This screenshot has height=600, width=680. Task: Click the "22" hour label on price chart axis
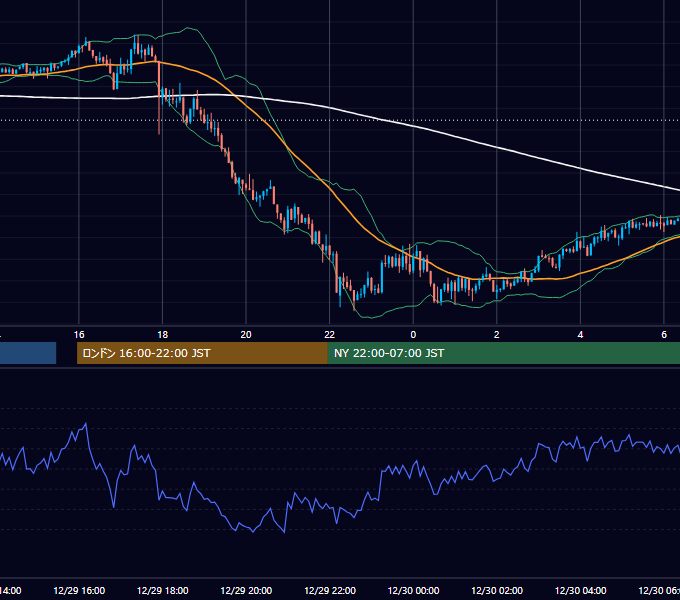coord(330,334)
